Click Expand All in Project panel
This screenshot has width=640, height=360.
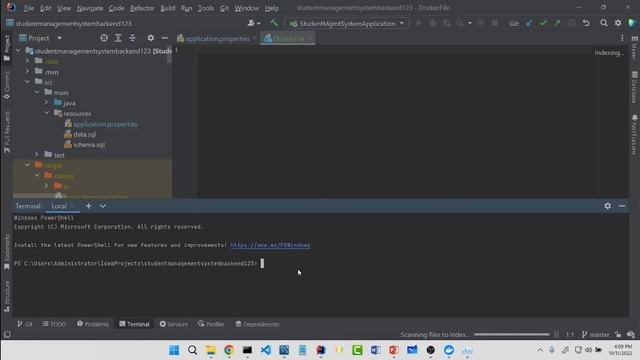click(x=118, y=38)
